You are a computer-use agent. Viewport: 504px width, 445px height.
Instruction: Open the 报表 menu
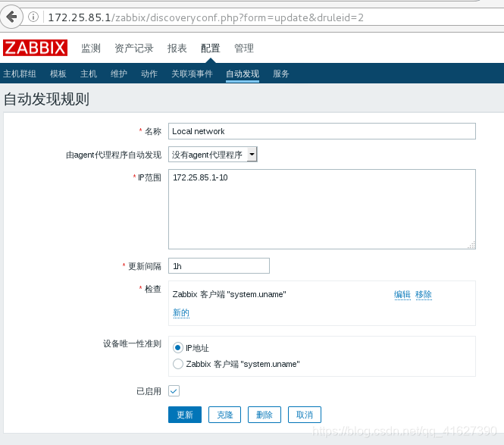click(177, 49)
